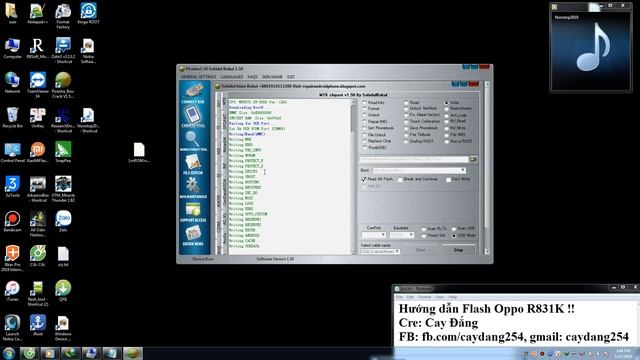This screenshot has height=360, width=640.
Task: Open the Server News sidebar icon
Action: click(193, 236)
